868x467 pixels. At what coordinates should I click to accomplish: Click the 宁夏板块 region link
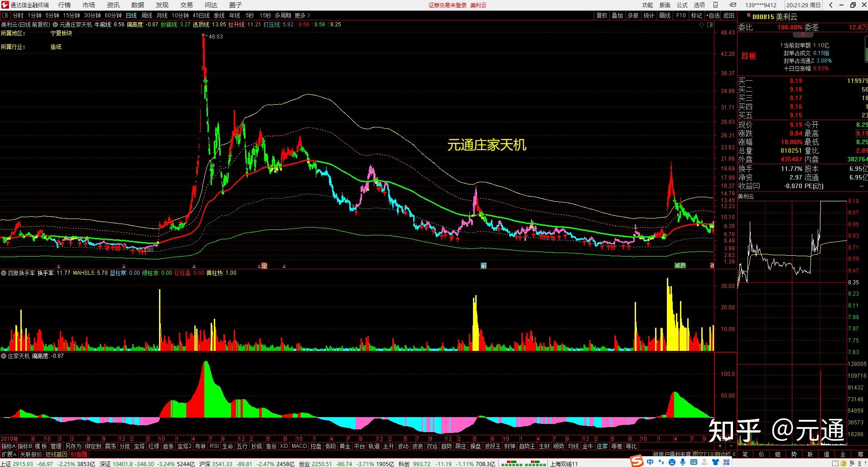click(61, 34)
